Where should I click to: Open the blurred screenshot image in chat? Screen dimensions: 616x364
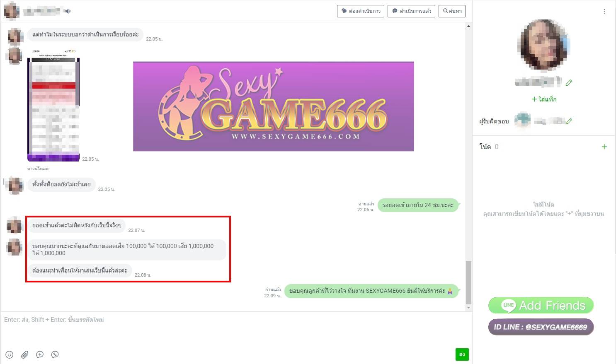pos(53,106)
